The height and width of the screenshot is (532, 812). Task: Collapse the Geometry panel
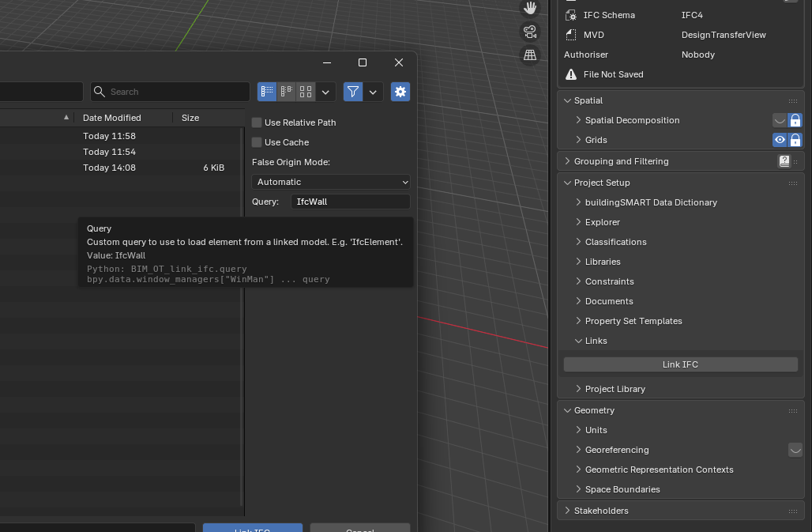click(x=568, y=410)
